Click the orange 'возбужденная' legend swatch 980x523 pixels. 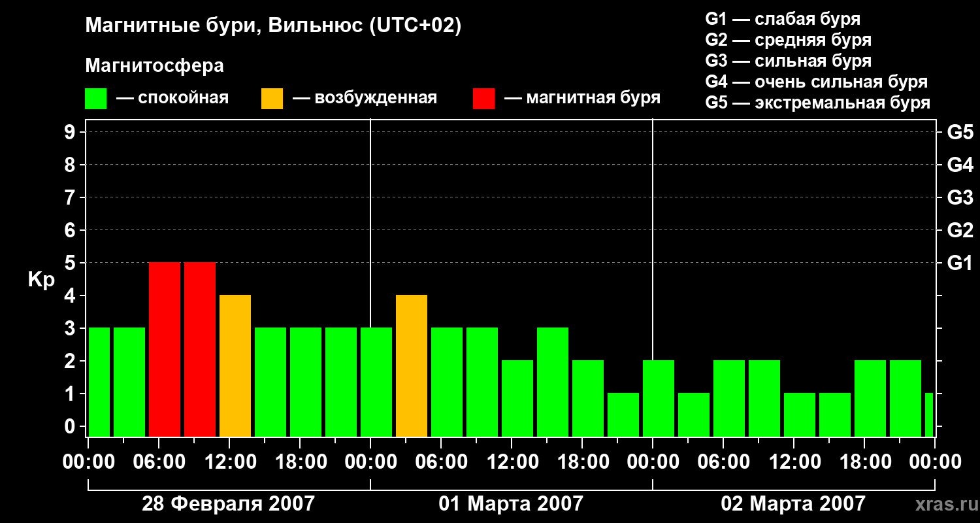[x=272, y=99]
